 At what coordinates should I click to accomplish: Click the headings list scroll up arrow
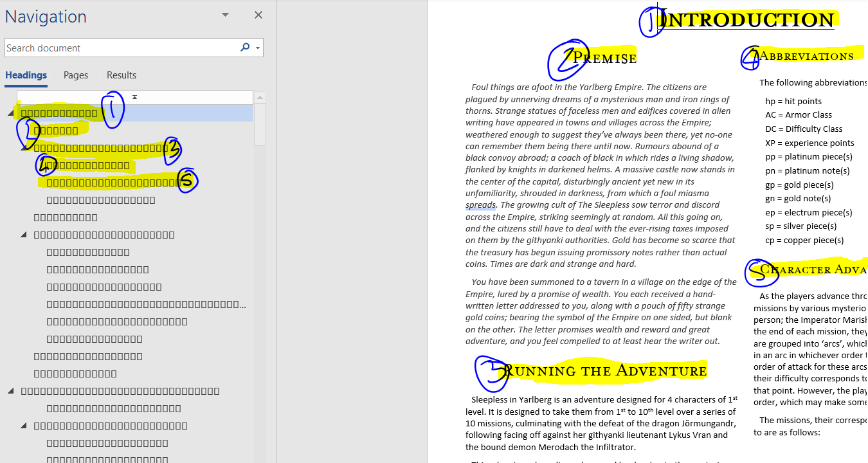coord(260,98)
